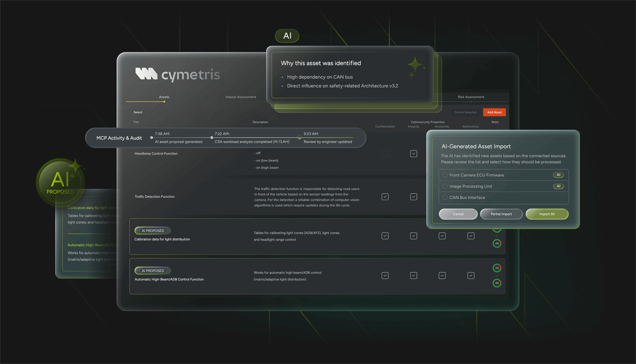Click the AI tag beside Front Camera ECU Firmware

tap(558, 175)
